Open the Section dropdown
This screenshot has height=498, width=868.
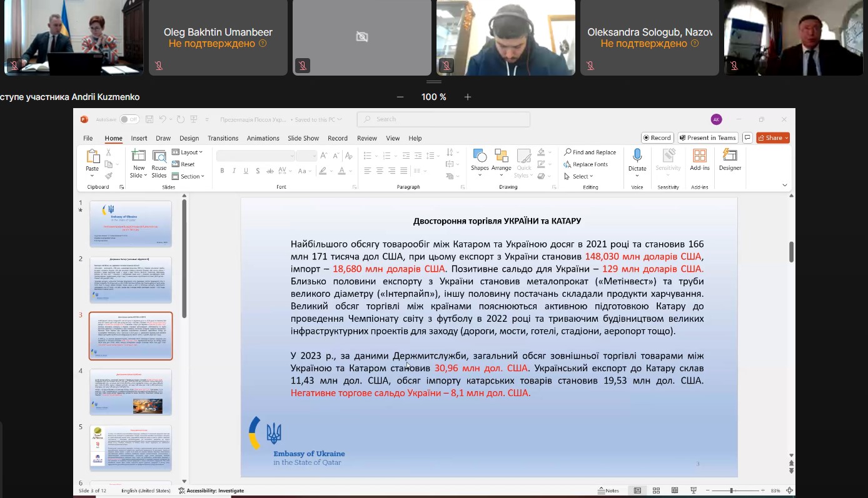[x=188, y=176]
